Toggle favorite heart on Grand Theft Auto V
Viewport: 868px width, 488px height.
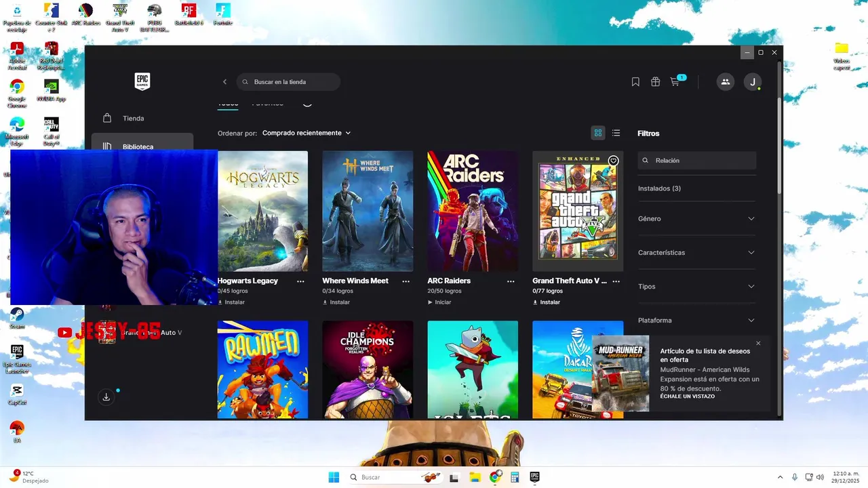pyautogui.click(x=613, y=161)
